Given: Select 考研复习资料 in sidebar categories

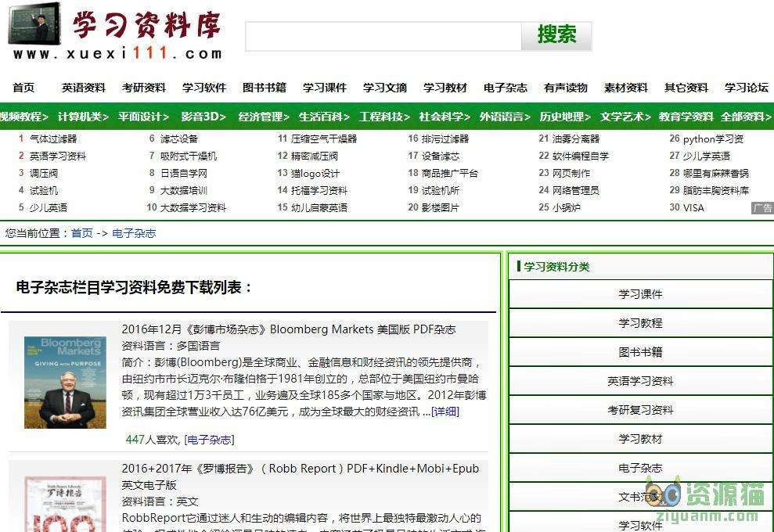Looking at the screenshot, I should pyautogui.click(x=640, y=410).
